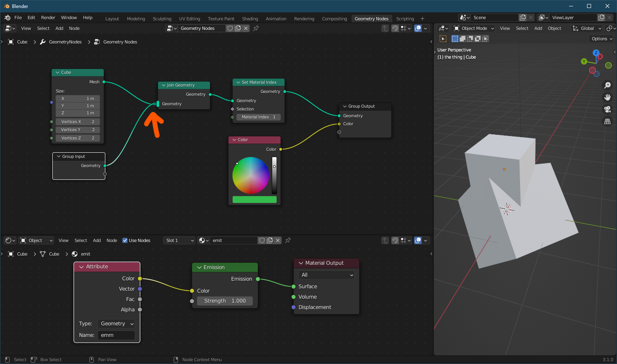Collapse the Join Geometry node
Screen dimensions: 617x364
click(x=164, y=85)
